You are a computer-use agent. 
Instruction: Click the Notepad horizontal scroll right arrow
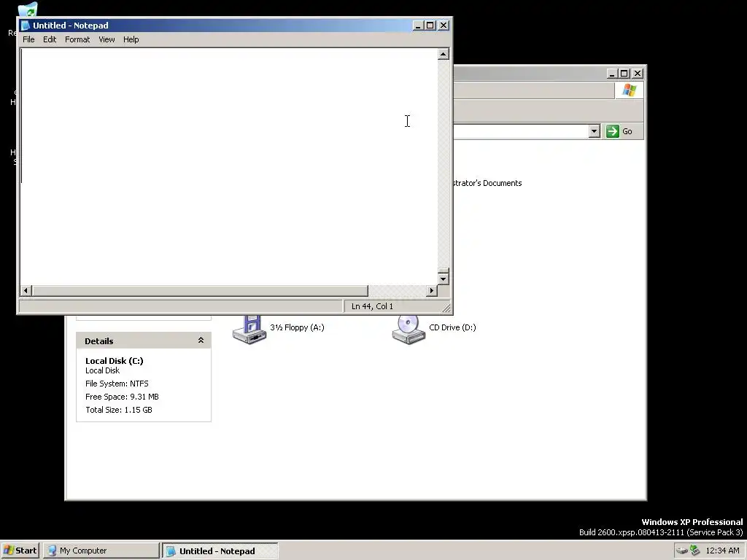[432, 290]
